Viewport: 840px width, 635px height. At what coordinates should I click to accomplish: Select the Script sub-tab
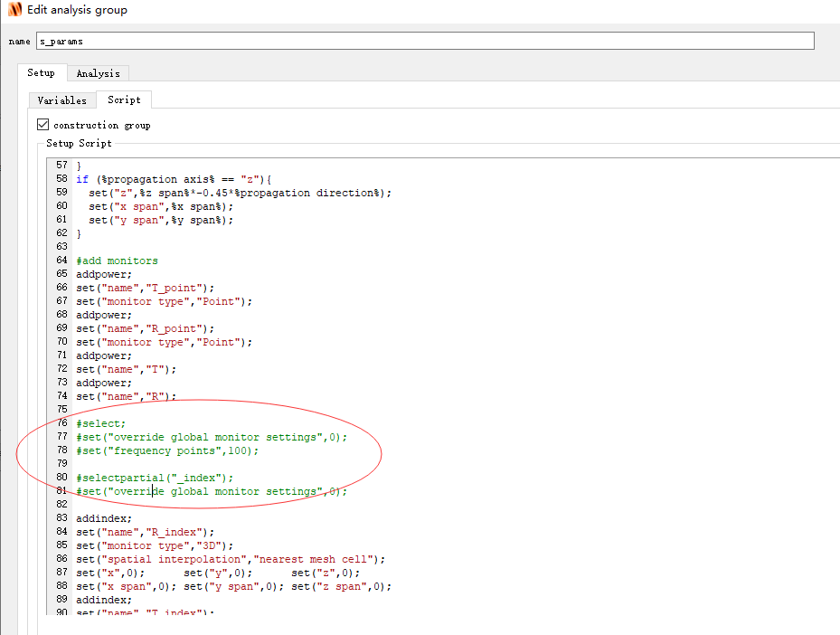(x=124, y=100)
